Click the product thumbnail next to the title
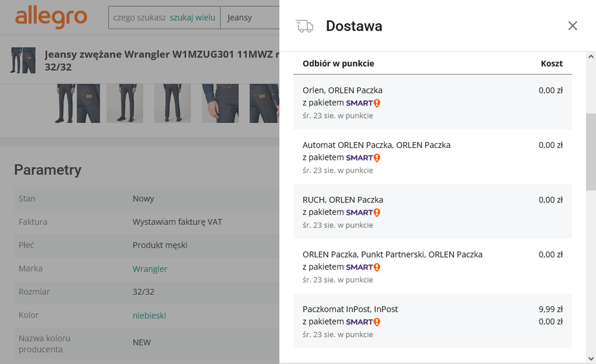596x364 pixels. tap(23, 60)
